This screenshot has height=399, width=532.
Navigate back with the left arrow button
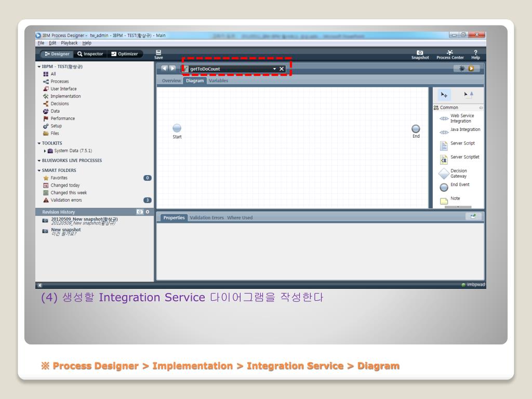164,69
